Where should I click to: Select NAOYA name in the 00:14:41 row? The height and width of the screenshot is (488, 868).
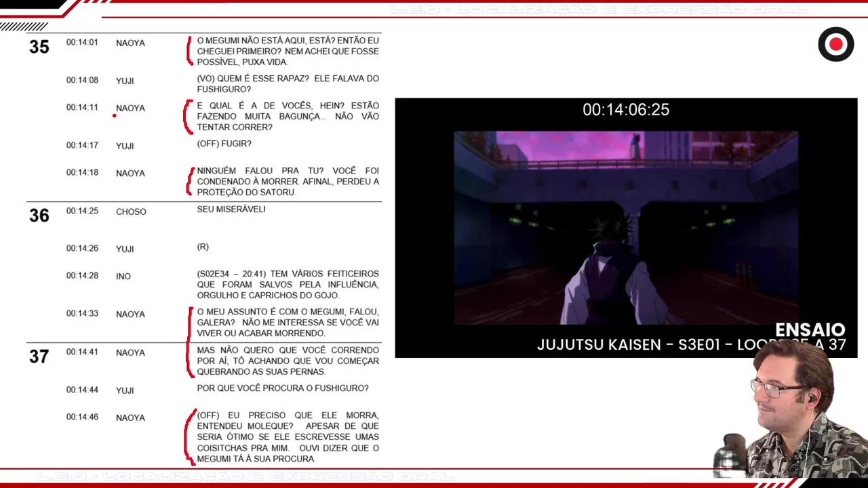click(130, 352)
